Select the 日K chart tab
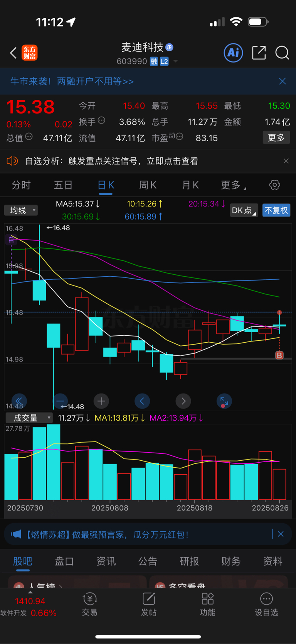The height and width of the screenshot is (644, 296). point(106,185)
